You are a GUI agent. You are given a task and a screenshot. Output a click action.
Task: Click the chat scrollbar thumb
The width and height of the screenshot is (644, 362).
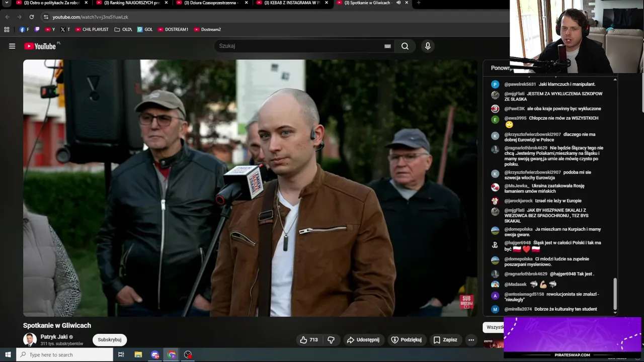point(615,294)
